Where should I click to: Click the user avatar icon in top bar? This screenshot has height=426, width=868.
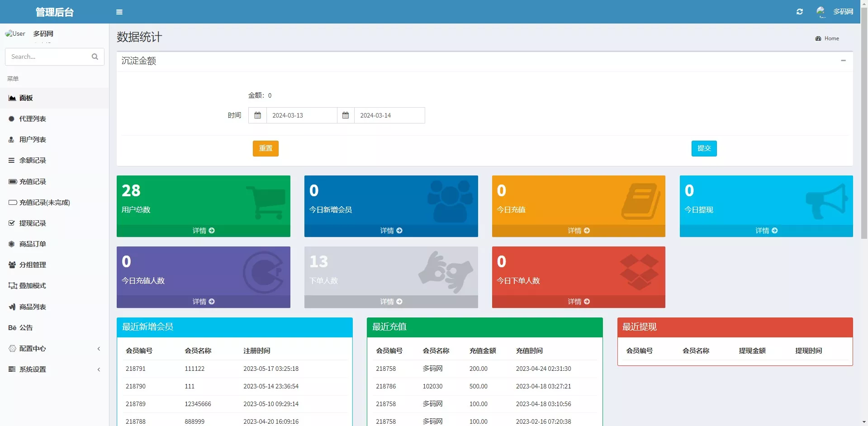pos(821,12)
